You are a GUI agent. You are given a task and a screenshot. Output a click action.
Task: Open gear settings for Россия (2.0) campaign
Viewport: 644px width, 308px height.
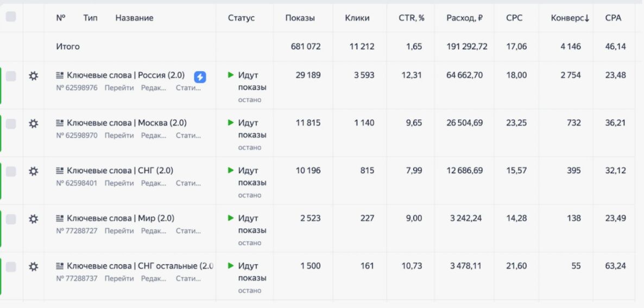[x=33, y=76]
